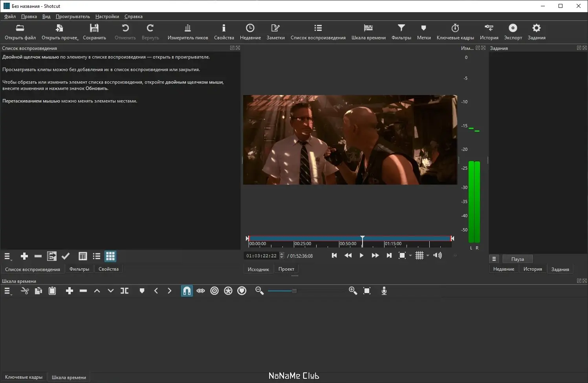Image resolution: width=588 pixels, height=383 pixels.
Task: Open the Метки markers panel
Action: coord(424,32)
